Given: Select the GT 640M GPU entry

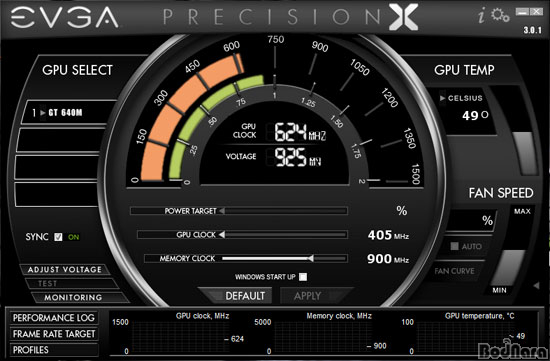Looking at the screenshot, I should 65,113.
